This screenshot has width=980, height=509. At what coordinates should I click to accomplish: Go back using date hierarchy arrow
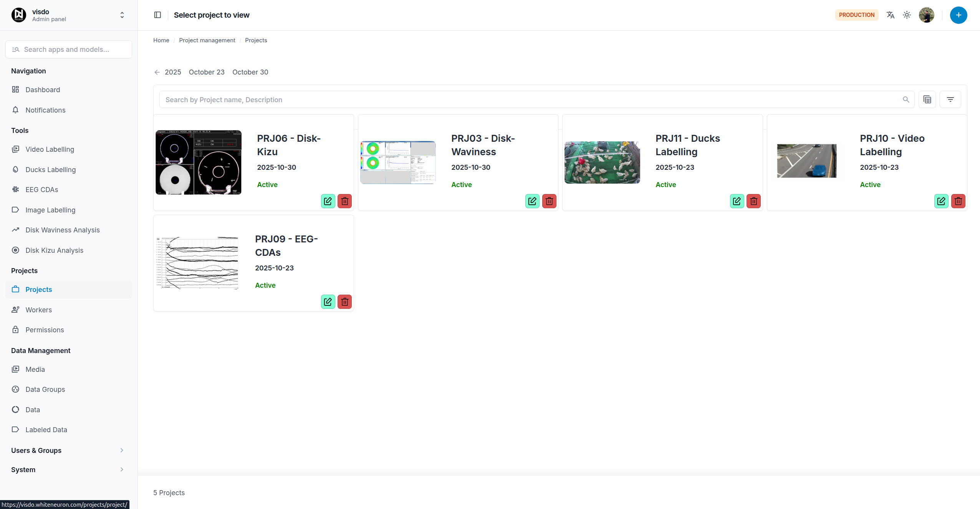tap(157, 72)
